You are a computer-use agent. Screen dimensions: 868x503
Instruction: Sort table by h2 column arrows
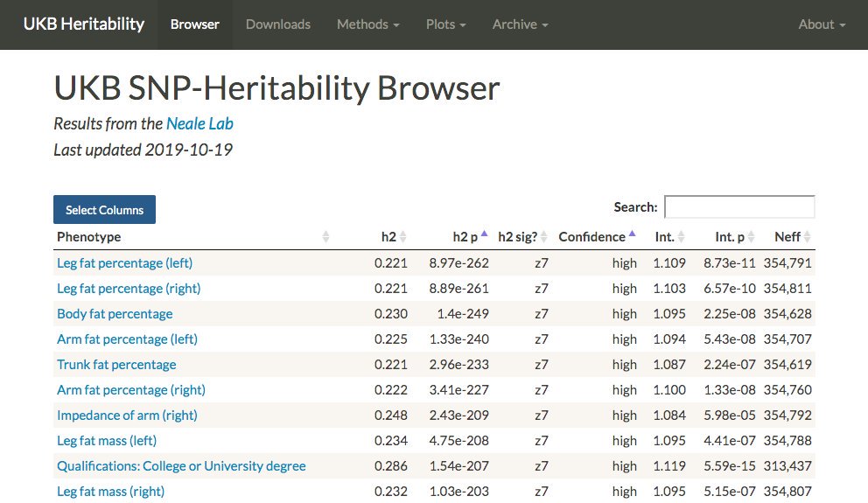pos(403,237)
